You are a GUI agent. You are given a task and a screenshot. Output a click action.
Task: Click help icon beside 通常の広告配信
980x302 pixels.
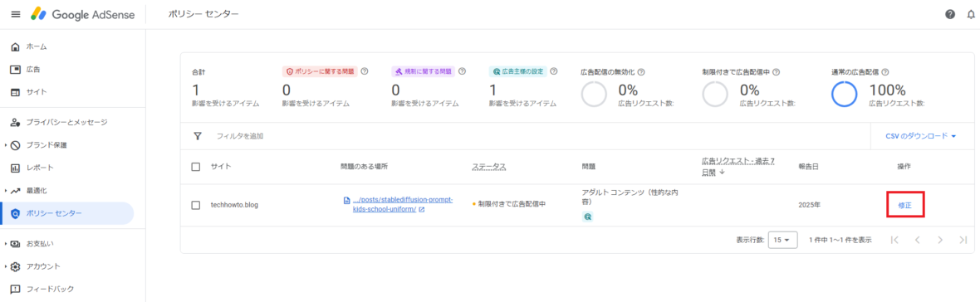click(885, 71)
